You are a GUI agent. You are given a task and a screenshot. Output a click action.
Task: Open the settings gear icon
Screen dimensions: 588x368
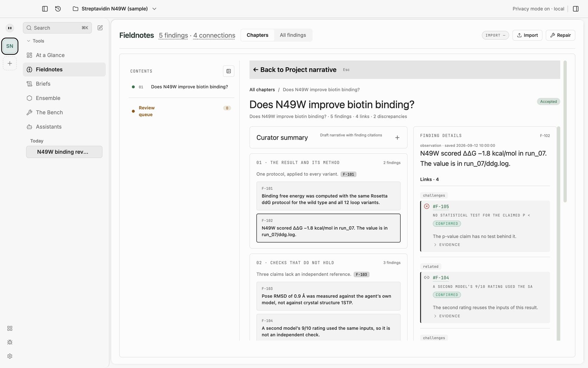[x=10, y=356]
